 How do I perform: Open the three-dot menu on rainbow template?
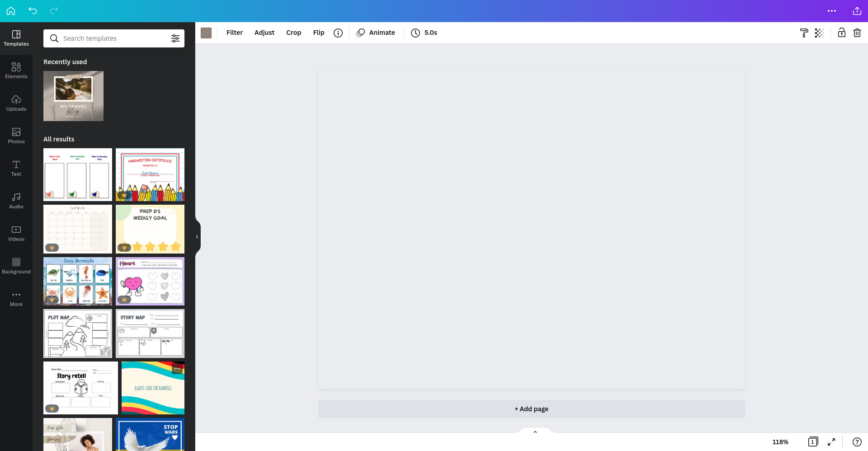pyautogui.click(x=177, y=369)
